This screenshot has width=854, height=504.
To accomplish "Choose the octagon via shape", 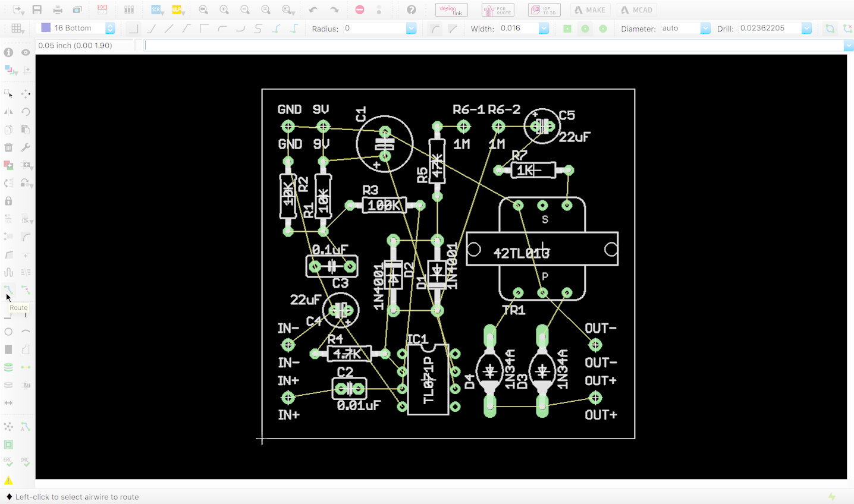I will (603, 29).
